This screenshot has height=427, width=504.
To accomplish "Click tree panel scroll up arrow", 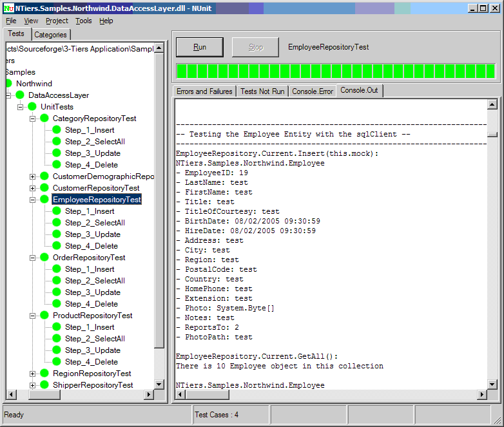I will 159,48.
